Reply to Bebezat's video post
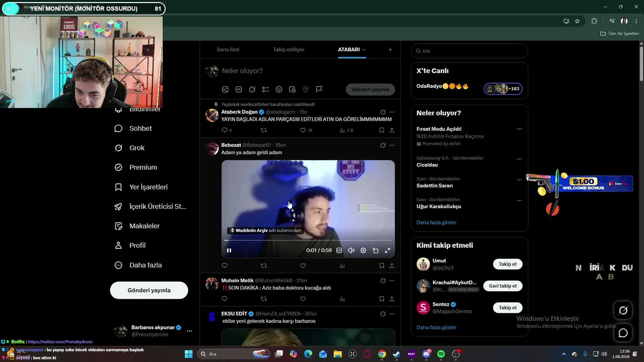The height and width of the screenshot is (362, 644). [224, 265]
